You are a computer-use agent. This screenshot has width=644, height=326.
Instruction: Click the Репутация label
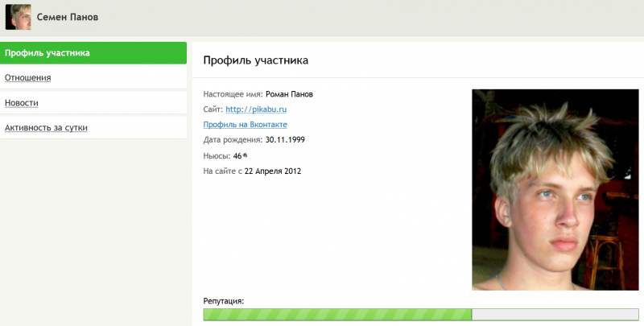(224, 301)
